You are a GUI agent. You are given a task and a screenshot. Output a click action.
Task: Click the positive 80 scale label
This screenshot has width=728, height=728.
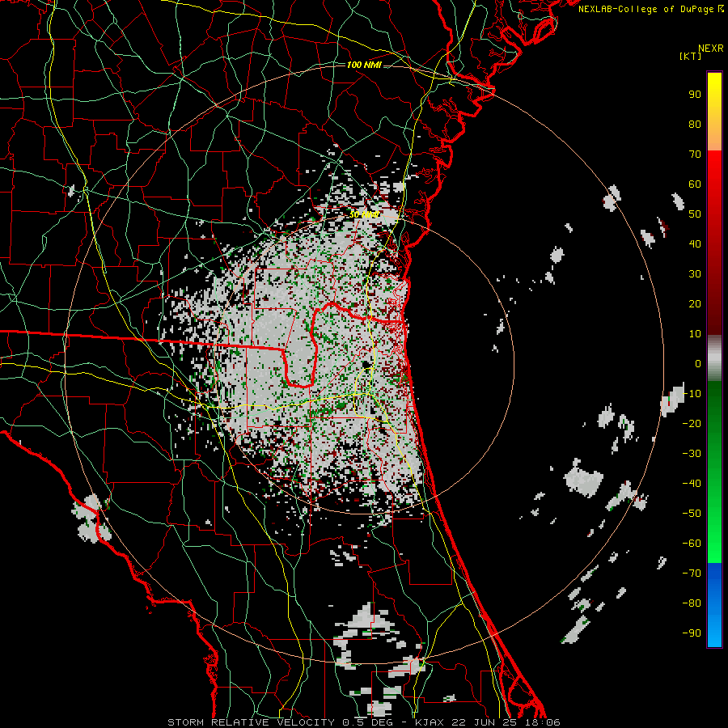(695, 124)
